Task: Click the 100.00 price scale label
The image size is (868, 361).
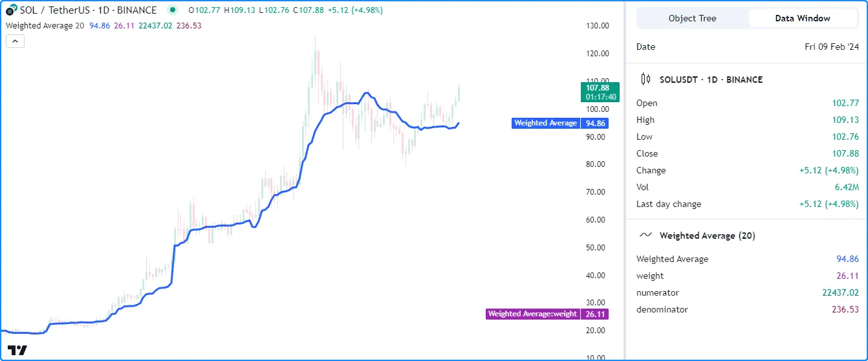Action: 595,109
